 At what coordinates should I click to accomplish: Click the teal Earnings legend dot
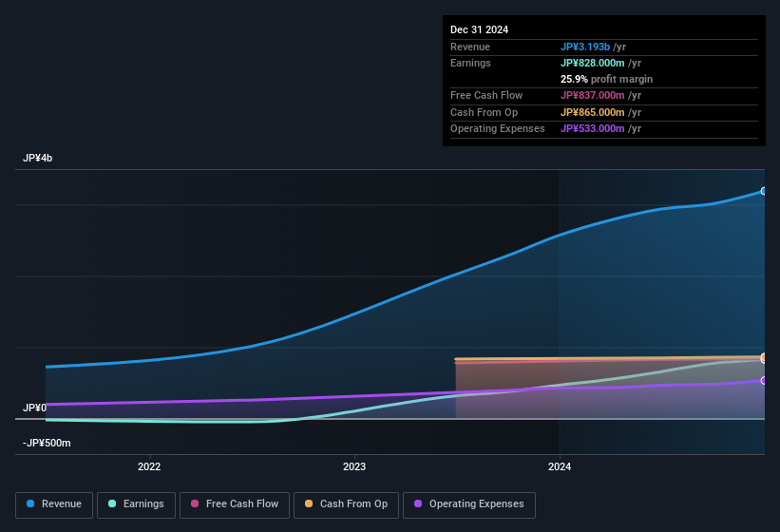[x=112, y=503]
